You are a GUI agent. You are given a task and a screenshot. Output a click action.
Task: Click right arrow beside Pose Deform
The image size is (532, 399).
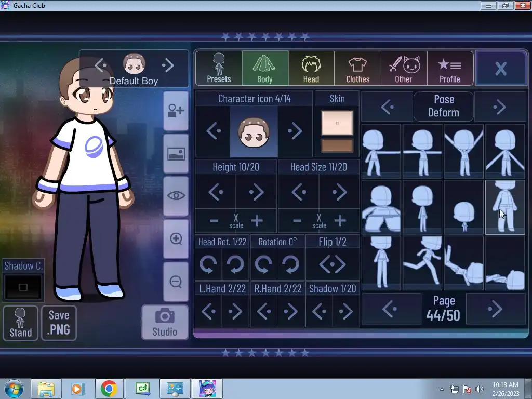500,107
